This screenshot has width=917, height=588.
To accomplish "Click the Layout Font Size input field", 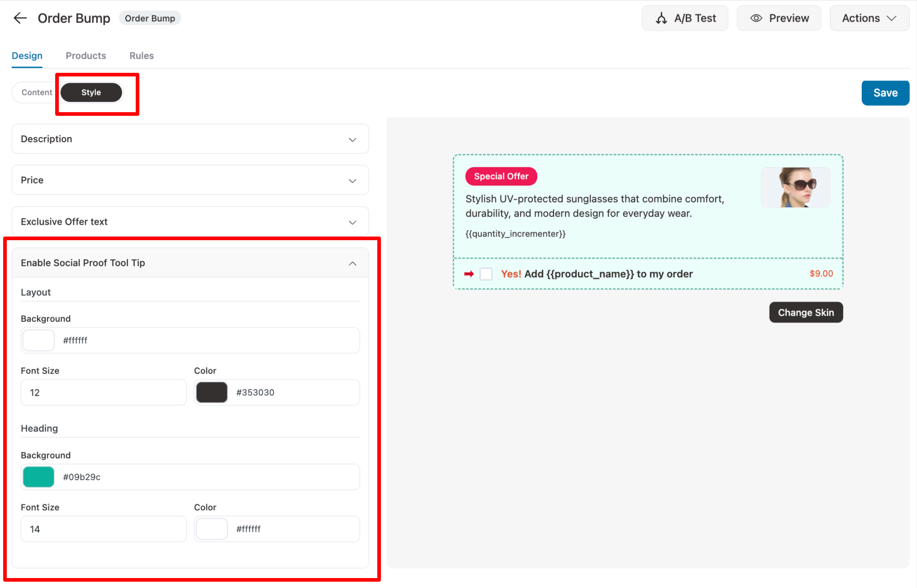I will (x=103, y=392).
